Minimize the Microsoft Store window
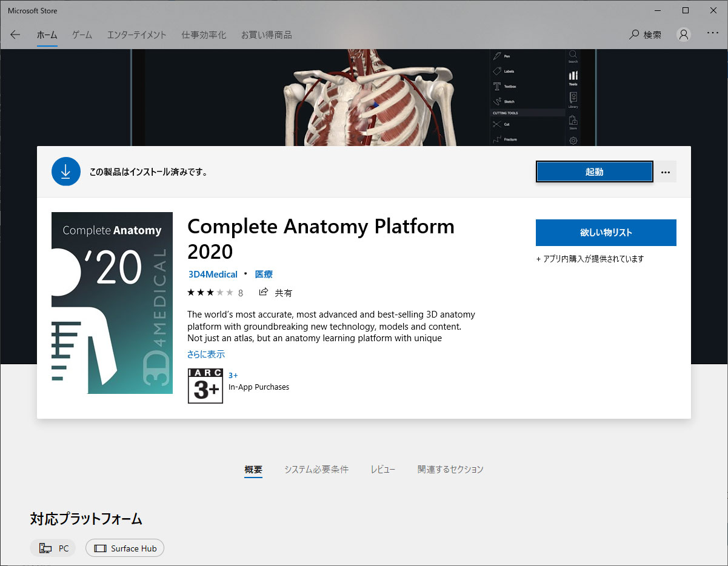728x566 pixels. [658, 10]
